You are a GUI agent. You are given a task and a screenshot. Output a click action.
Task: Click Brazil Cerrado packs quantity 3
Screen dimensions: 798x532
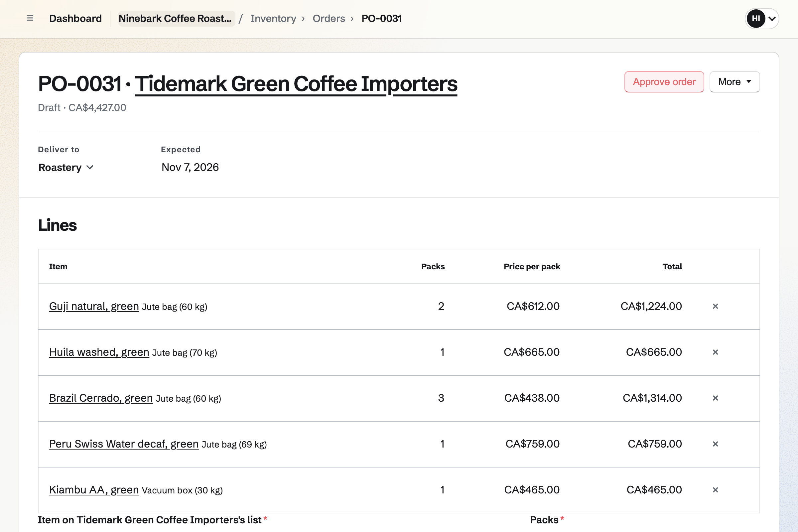pos(441,398)
